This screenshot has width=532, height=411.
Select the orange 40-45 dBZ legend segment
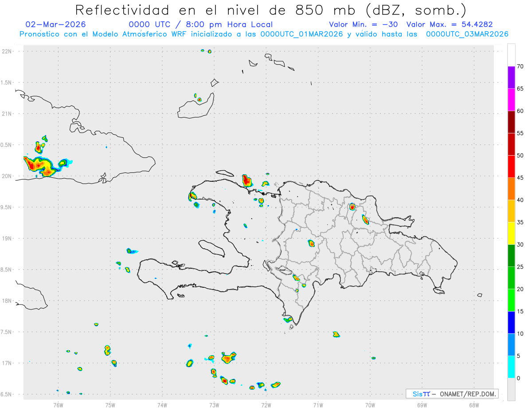pos(511,188)
